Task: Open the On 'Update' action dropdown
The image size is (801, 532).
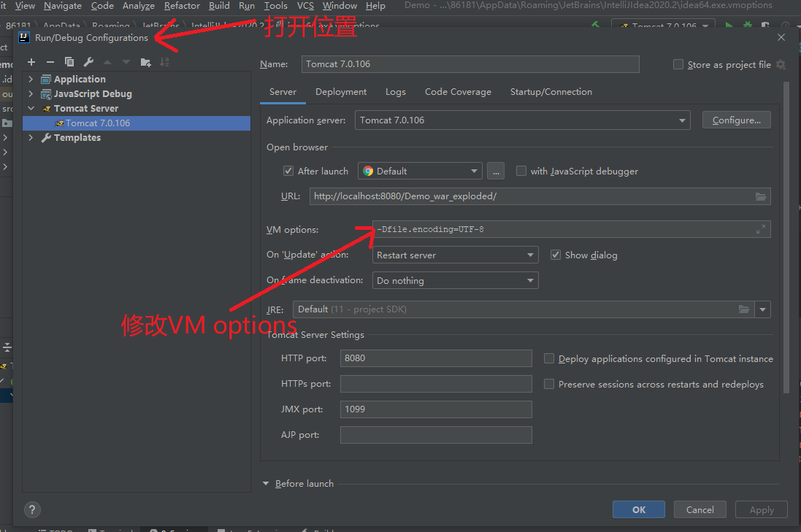Action: coord(455,255)
